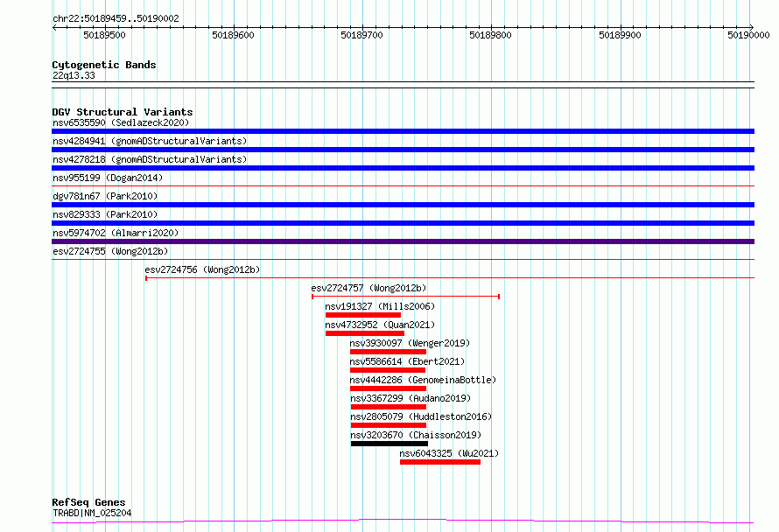The height and width of the screenshot is (532, 779).
Task: Select the nsv3203670 (Chaisson2019) label
Action: tap(416, 435)
